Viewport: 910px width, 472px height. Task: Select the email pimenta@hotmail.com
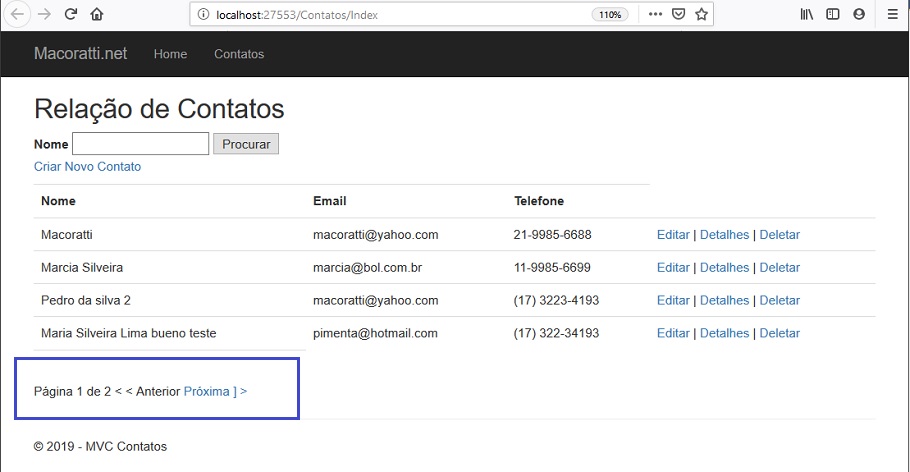[x=375, y=333]
